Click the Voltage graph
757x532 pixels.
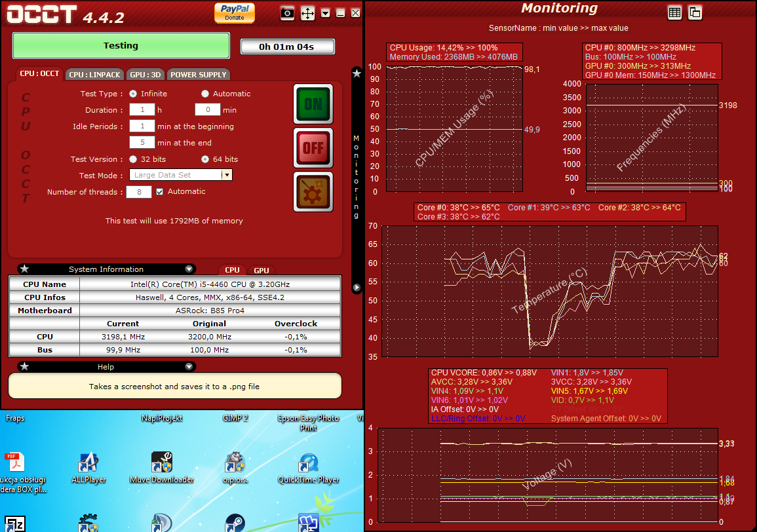(x=548, y=475)
